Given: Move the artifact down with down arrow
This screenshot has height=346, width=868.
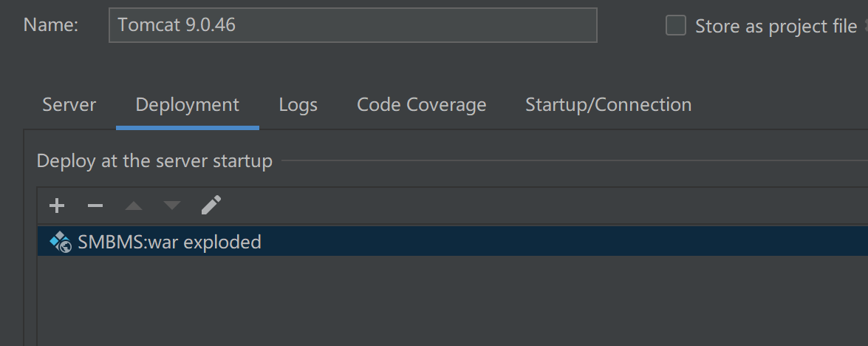Looking at the screenshot, I should click(x=172, y=206).
